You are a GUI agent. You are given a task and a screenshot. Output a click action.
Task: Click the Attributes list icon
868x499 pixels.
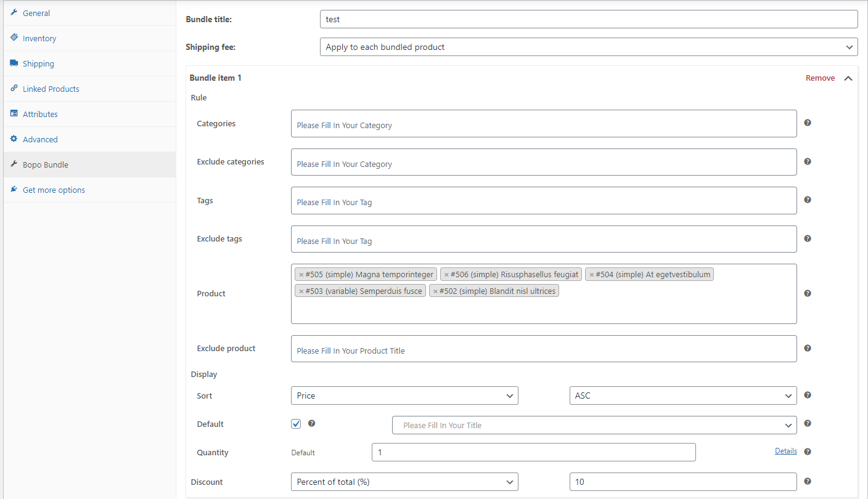14,113
